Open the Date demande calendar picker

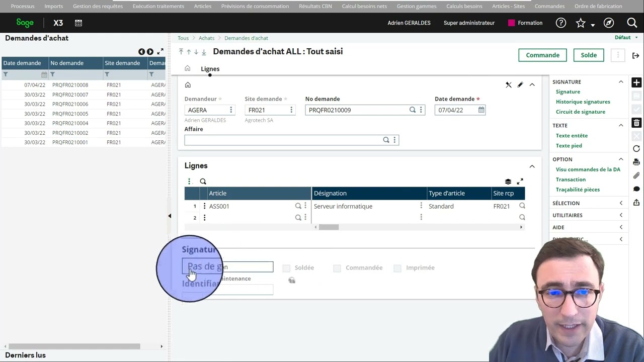(x=481, y=110)
